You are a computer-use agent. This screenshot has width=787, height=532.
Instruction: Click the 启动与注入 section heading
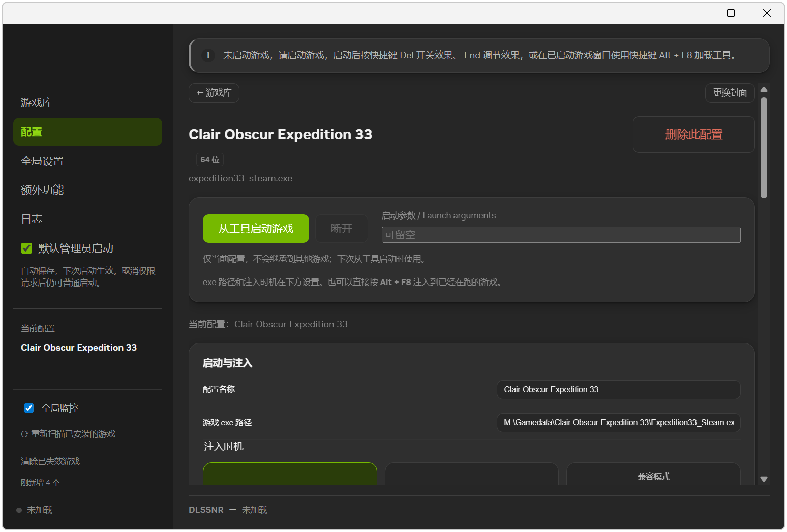pos(227,363)
